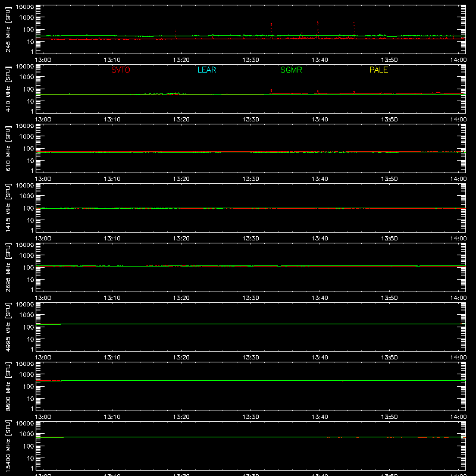The width and height of the screenshot is (476, 476).
Task: Select the 245 MHz [SFU] axis title
Action: coord(8,30)
